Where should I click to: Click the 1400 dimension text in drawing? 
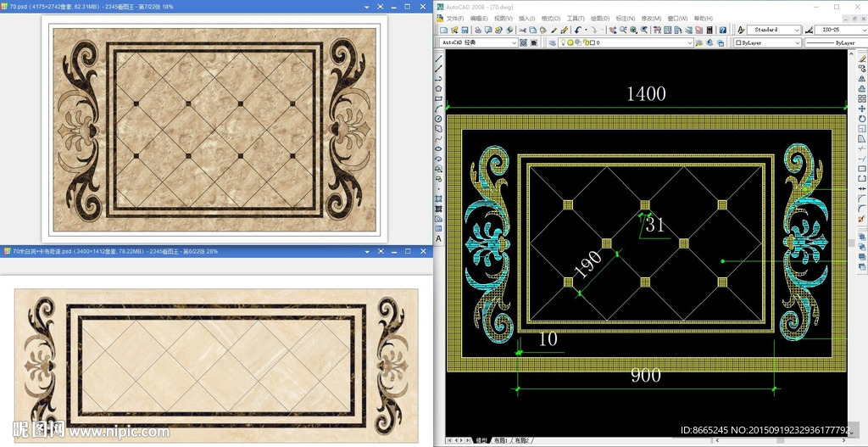tap(646, 93)
